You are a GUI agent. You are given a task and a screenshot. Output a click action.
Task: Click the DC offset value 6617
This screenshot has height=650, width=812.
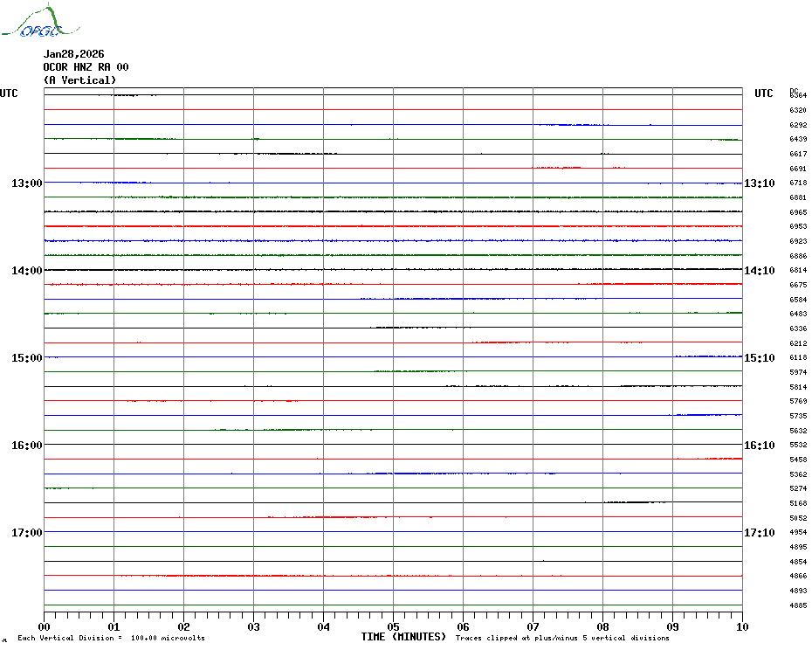(x=798, y=154)
